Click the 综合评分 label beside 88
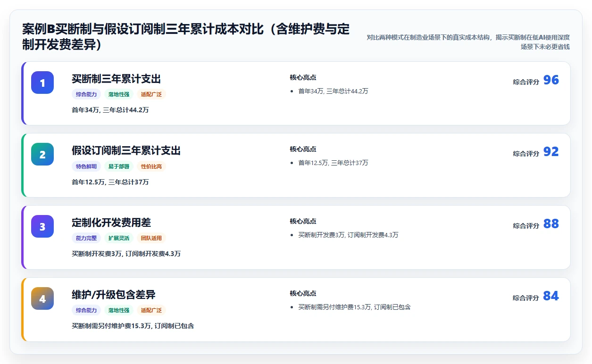The height and width of the screenshot is (364, 592). [x=526, y=226]
